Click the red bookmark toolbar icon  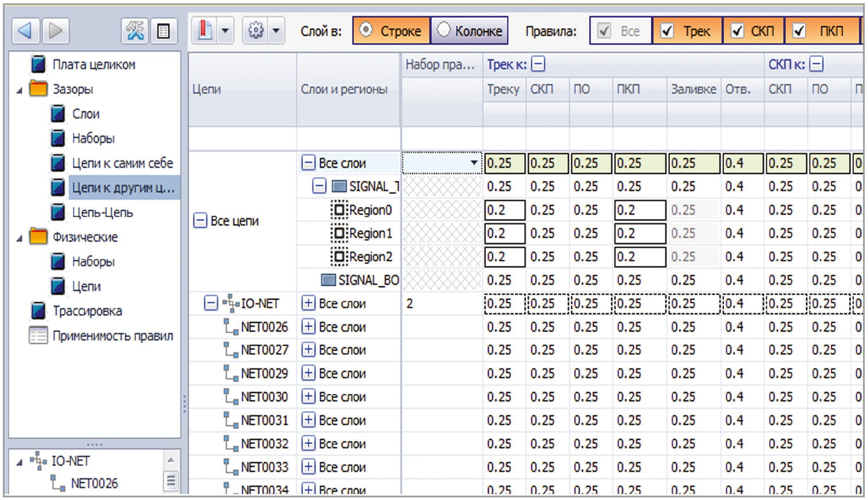point(205,30)
